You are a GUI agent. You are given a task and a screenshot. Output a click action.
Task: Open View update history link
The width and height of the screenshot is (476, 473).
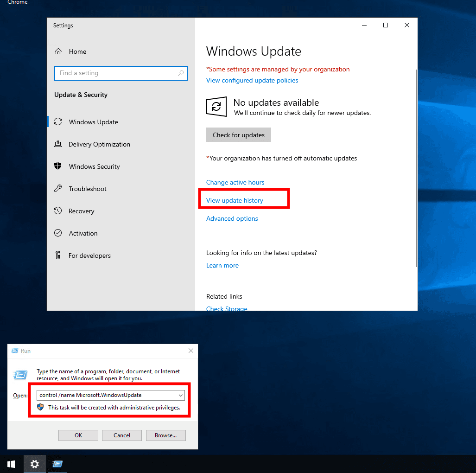point(235,200)
